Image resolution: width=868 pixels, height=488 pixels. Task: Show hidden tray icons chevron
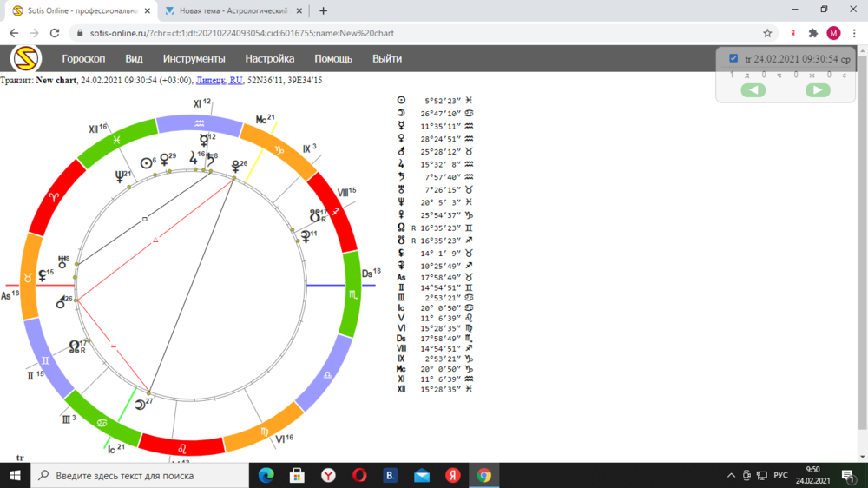[x=731, y=475]
